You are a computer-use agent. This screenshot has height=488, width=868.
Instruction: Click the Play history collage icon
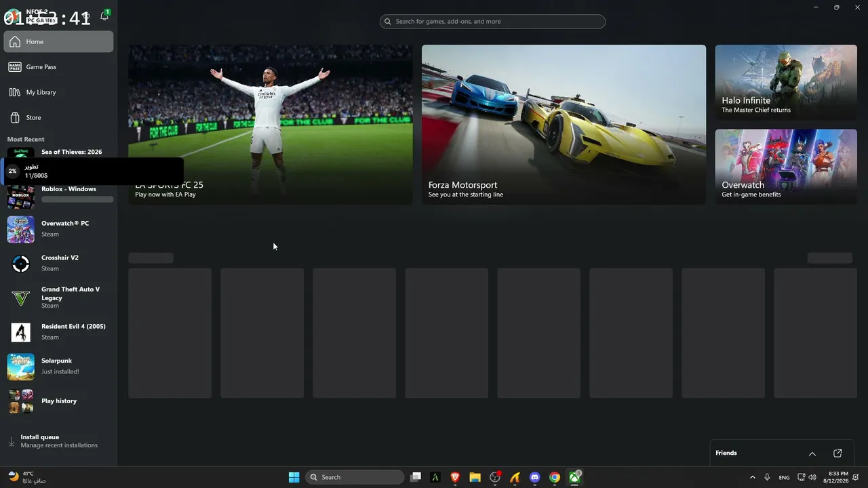[20, 401]
